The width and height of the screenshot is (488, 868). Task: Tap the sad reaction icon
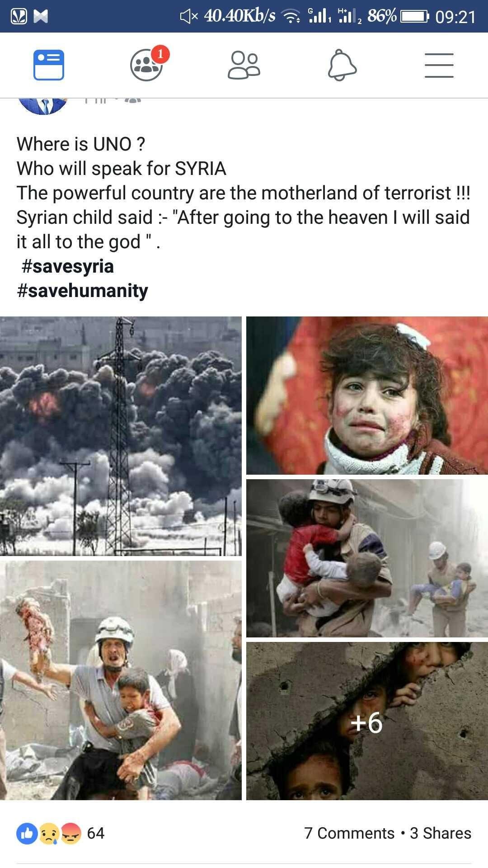click(49, 834)
